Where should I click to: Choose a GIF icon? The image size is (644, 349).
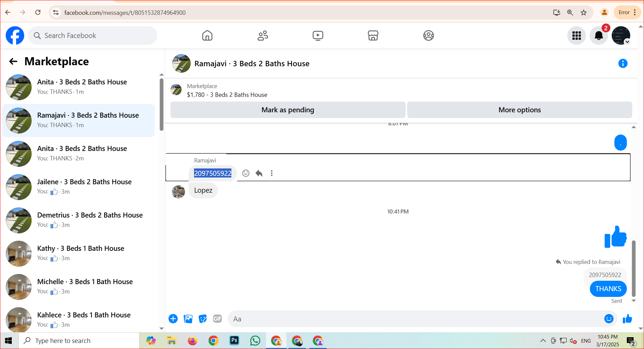218,319
